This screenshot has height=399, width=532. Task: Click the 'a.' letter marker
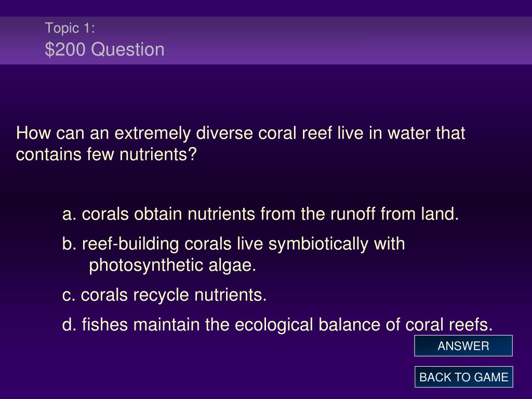click(x=69, y=215)
